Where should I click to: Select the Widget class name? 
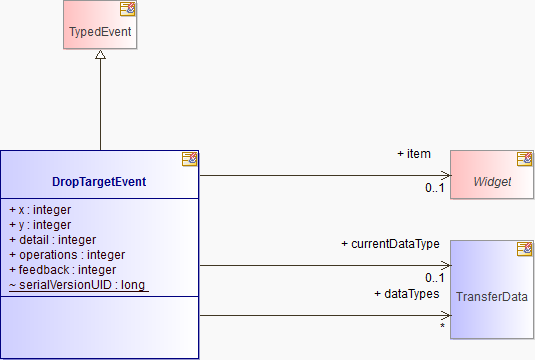[x=492, y=182]
